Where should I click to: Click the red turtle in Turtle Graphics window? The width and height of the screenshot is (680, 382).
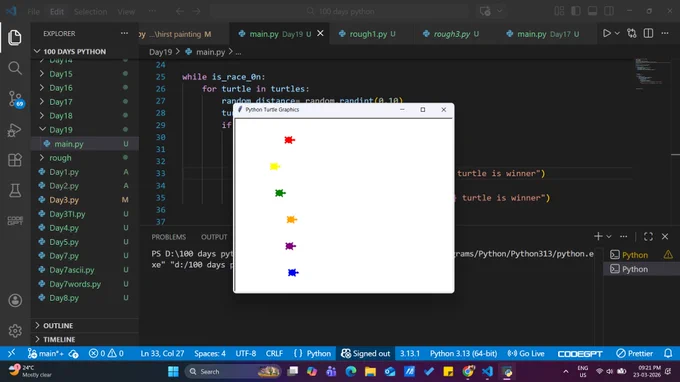point(289,140)
